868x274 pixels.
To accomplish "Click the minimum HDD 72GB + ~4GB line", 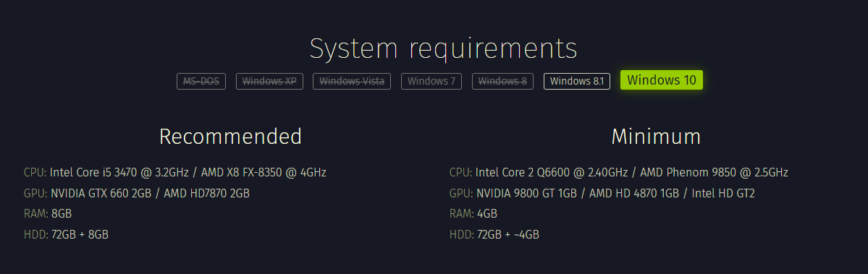I will tap(494, 235).
